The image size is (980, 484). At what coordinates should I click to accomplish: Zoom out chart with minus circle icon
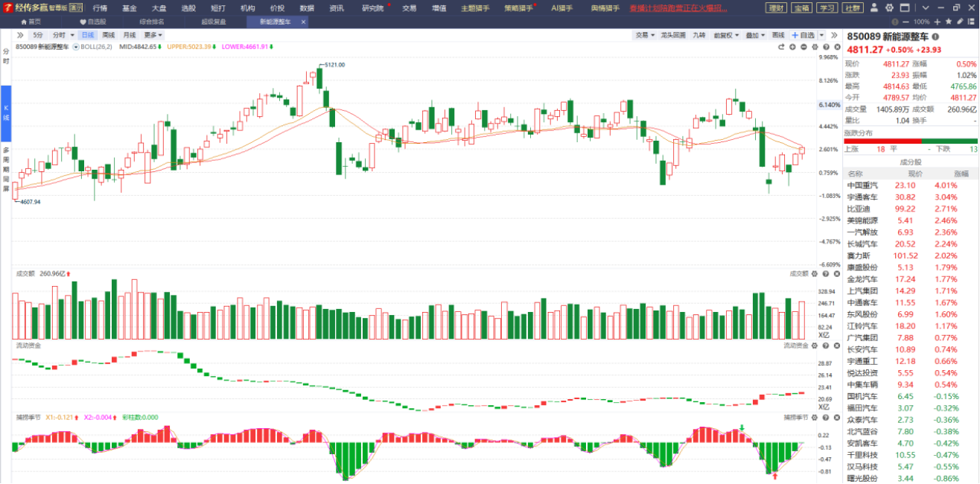click(x=804, y=47)
